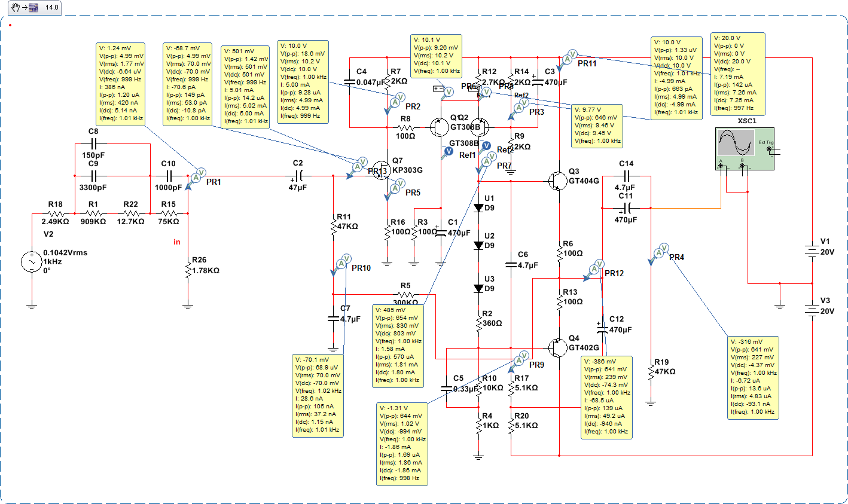Click the "PR13" probe label
This screenshot has width=848, height=504.
[x=378, y=172]
